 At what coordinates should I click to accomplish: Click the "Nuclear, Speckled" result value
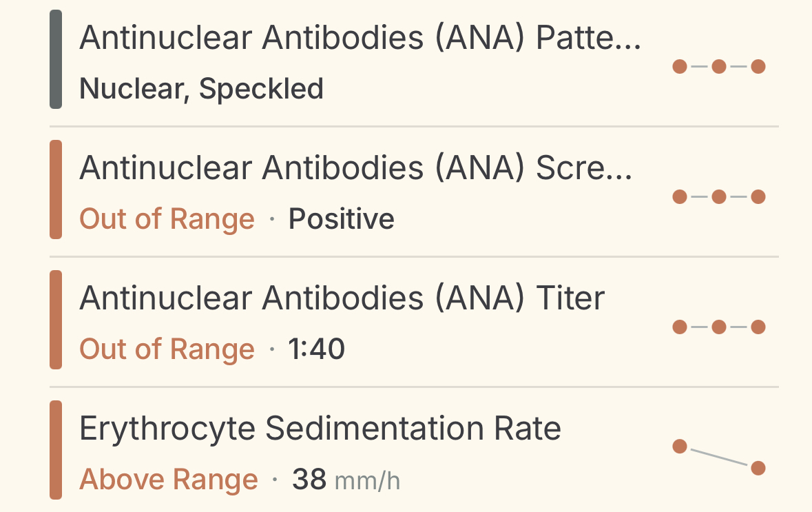point(201,89)
